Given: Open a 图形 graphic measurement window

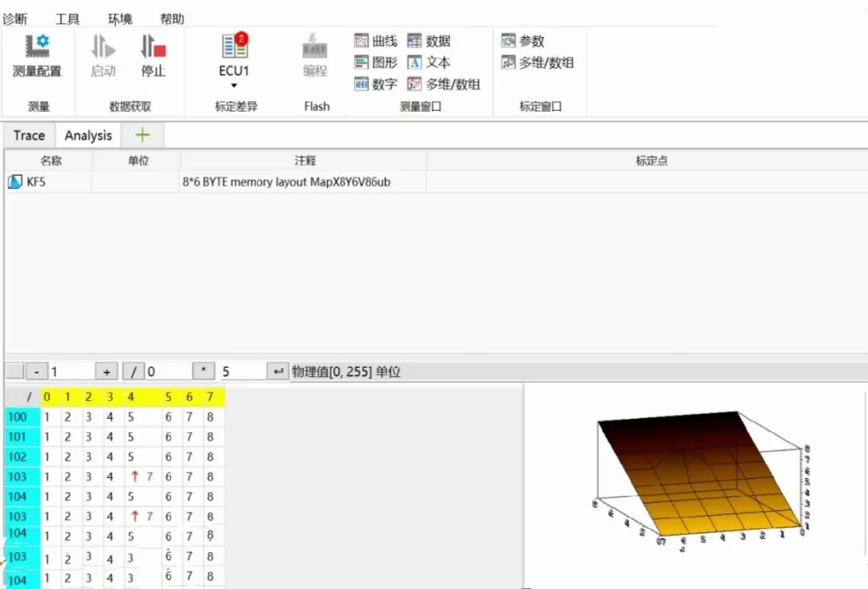Looking at the screenshot, I should pos(376,63).
